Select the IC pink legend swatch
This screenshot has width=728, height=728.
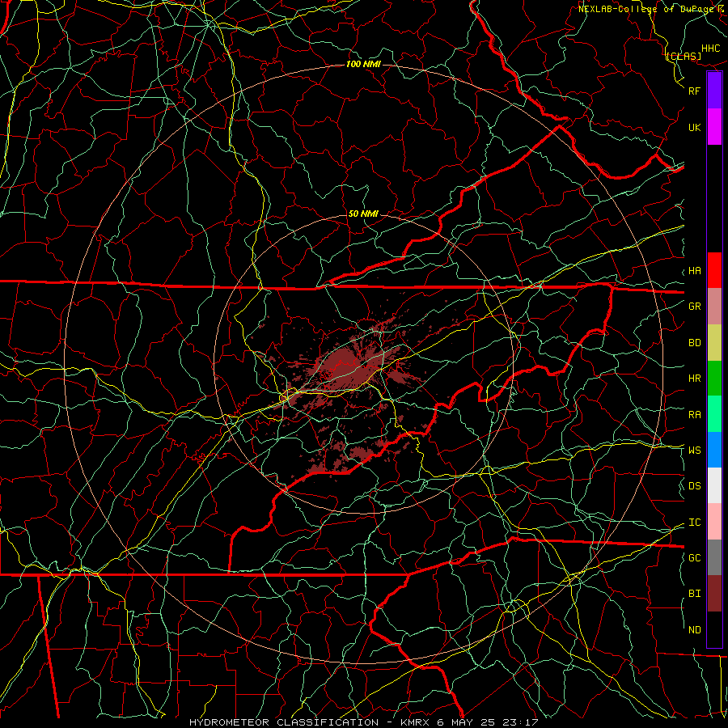click(714, 522)
